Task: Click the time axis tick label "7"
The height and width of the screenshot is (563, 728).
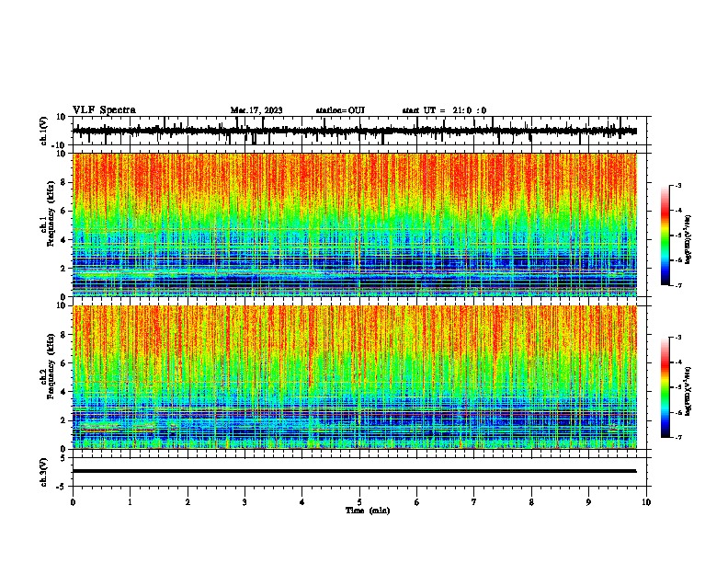Action: click(474, 502)
